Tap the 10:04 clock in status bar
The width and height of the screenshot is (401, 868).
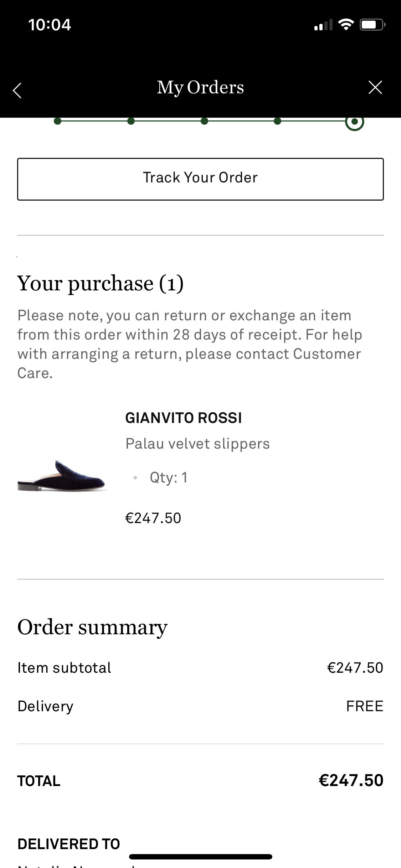point(50,25)
